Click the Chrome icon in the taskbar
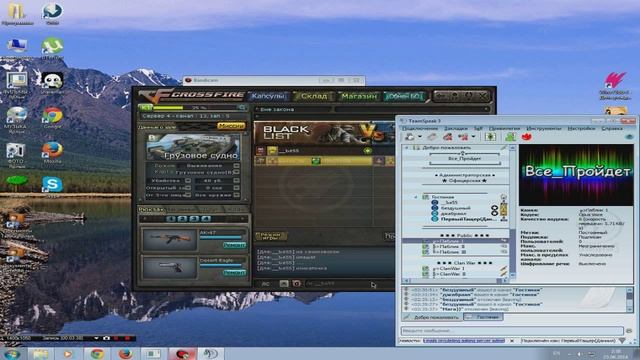Screen dimensions: 640x360 coord(97,353)
